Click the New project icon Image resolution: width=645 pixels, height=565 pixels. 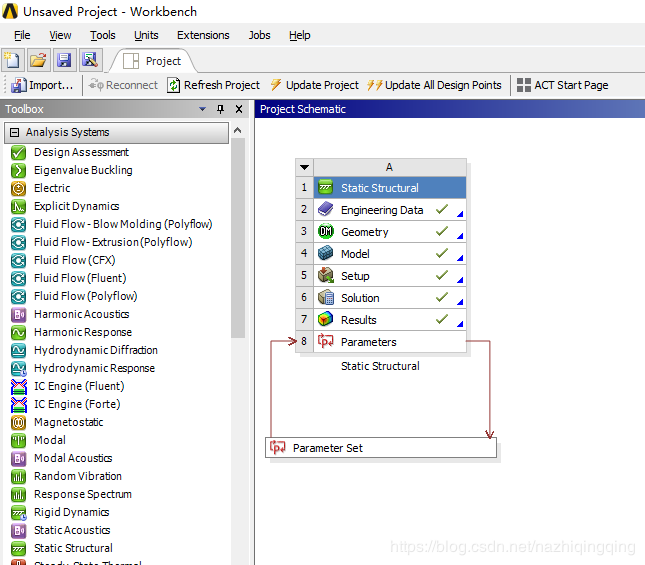(x=13, y=60)
